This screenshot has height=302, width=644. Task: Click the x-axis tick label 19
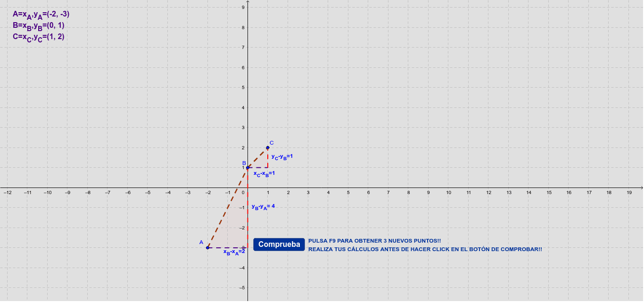tap(629, 192)
